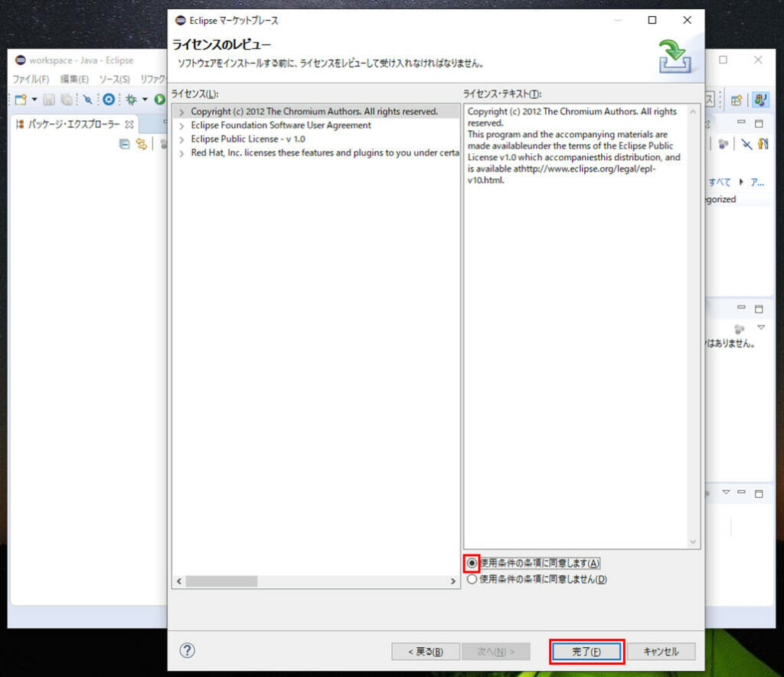
Task: Expand Eclipse Foundation Software User Agreement
Action: pyautogui.click(x=181, y=126)
